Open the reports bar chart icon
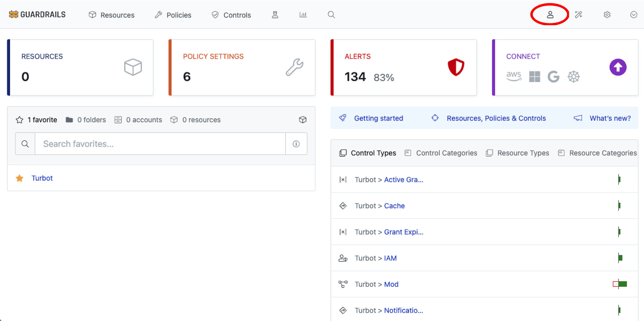 [x=303, y=15]
